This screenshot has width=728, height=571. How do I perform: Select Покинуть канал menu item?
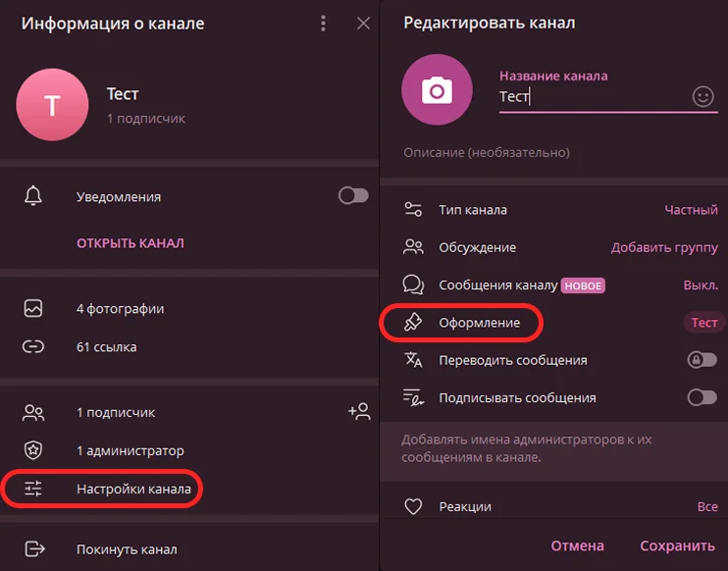[127, 549]
